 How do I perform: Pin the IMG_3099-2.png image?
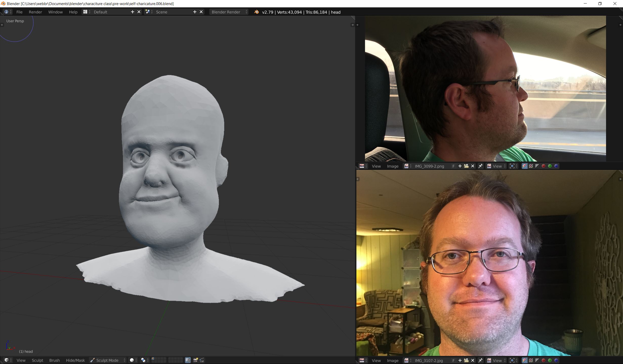480,166
